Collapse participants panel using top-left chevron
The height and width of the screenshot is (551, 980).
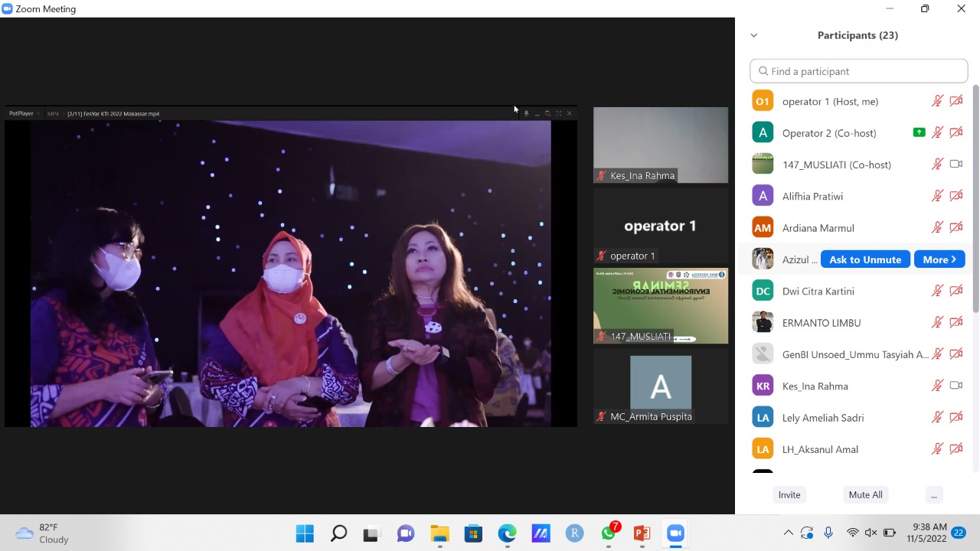[754, 35]
